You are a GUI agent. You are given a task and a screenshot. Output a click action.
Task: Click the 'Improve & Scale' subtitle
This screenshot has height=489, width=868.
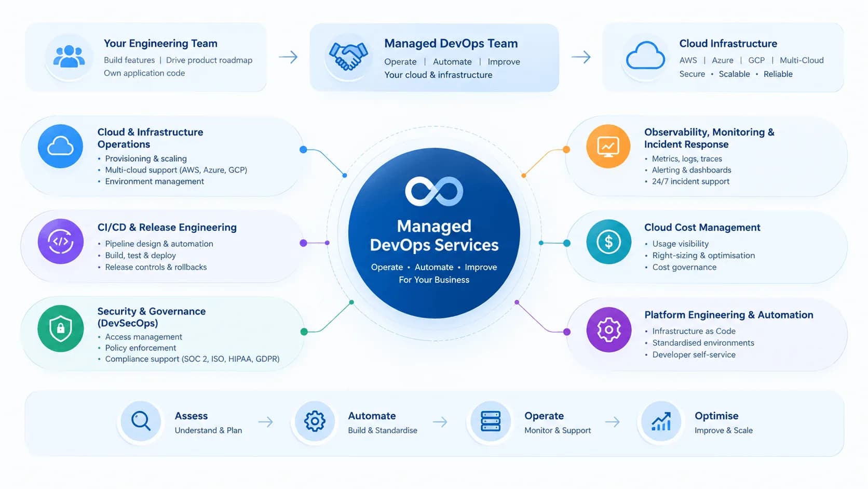coord(724,430)
